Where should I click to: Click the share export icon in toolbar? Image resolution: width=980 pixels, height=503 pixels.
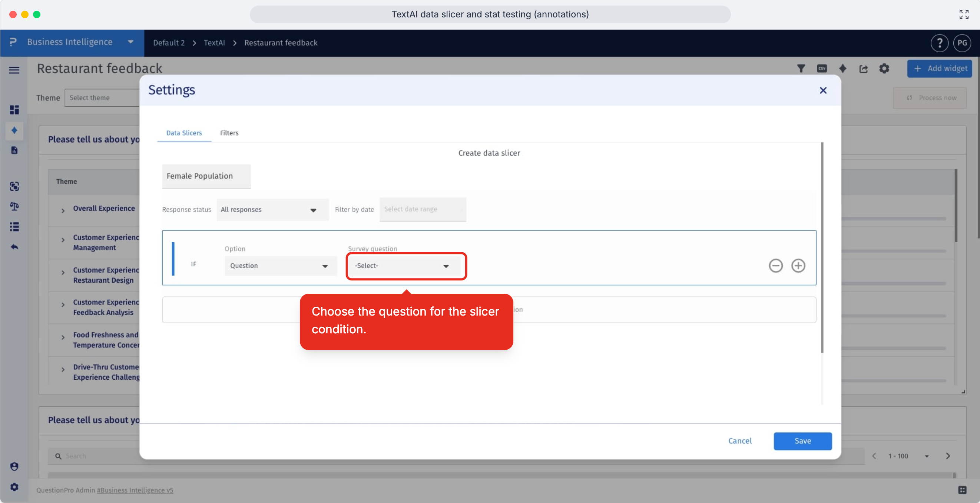coord(863,69)
